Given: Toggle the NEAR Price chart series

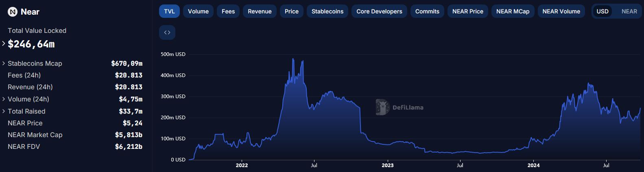Looking at the screenshot, I should [x=468, y=11].
